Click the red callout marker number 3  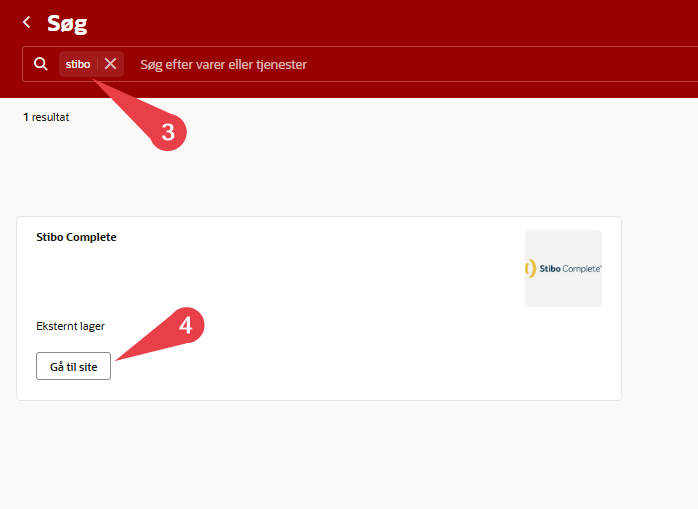tap(168, 131)
